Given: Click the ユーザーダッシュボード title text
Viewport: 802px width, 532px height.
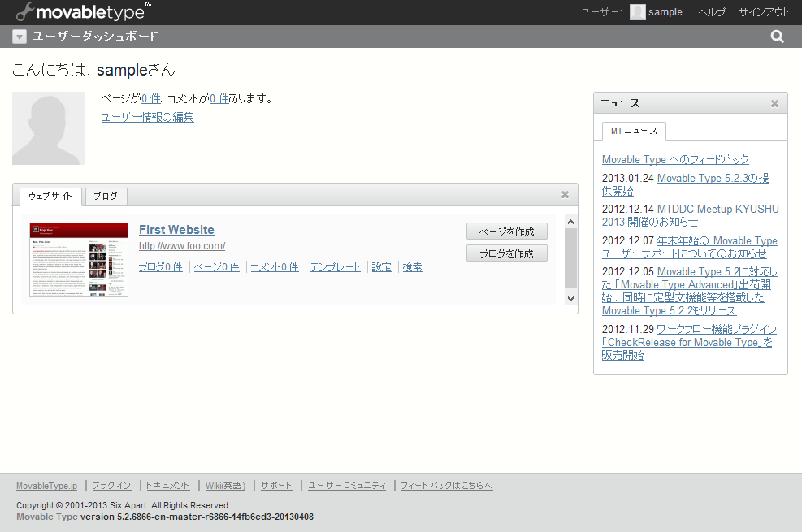Looking at the screenshot, I should coord(95,37).
